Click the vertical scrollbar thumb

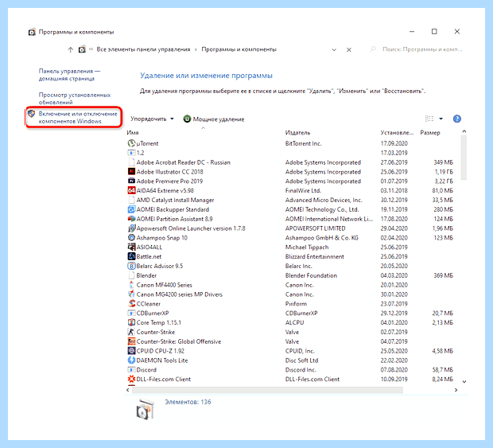click(x=464, y=158)
